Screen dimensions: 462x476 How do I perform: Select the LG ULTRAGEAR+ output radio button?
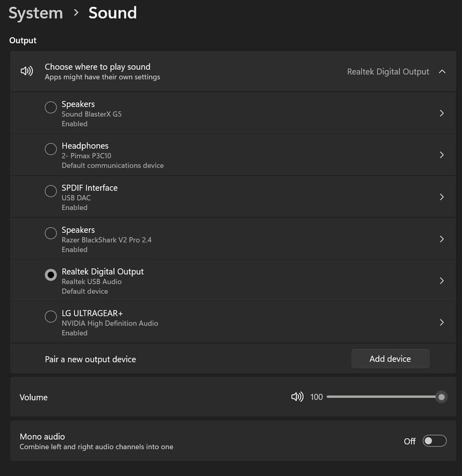pos(51,316)
